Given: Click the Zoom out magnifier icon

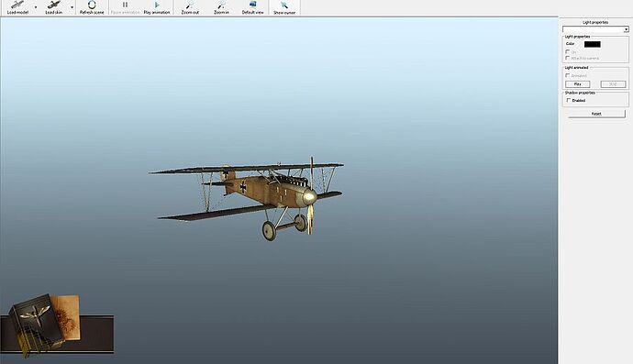Looking at the screenshot, I should (190, 5).
